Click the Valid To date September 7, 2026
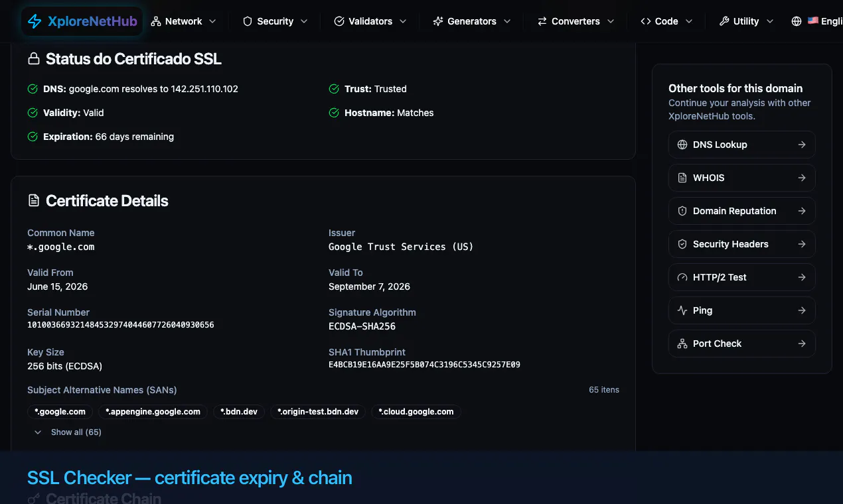Image resolution: width=843 pixels, height=504 pixels. (x=369, y=286)
